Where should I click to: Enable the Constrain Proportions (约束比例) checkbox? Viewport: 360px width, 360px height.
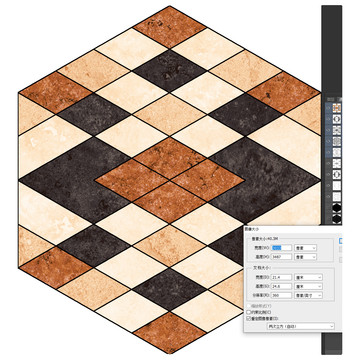tap(248, 312)
